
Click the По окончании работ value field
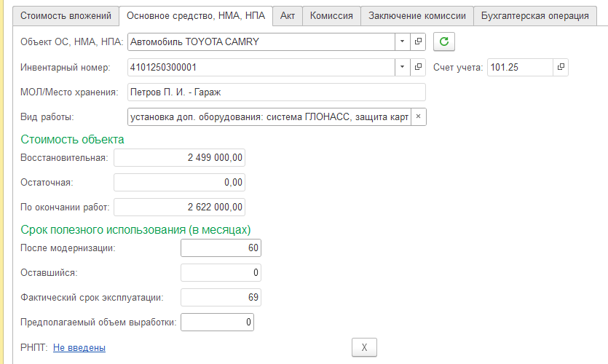180,207
